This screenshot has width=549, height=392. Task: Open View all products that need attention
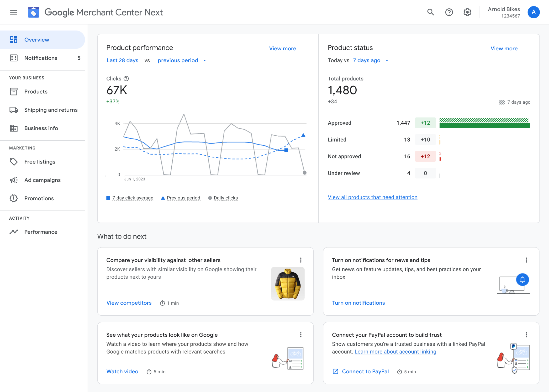click(372, 197)
